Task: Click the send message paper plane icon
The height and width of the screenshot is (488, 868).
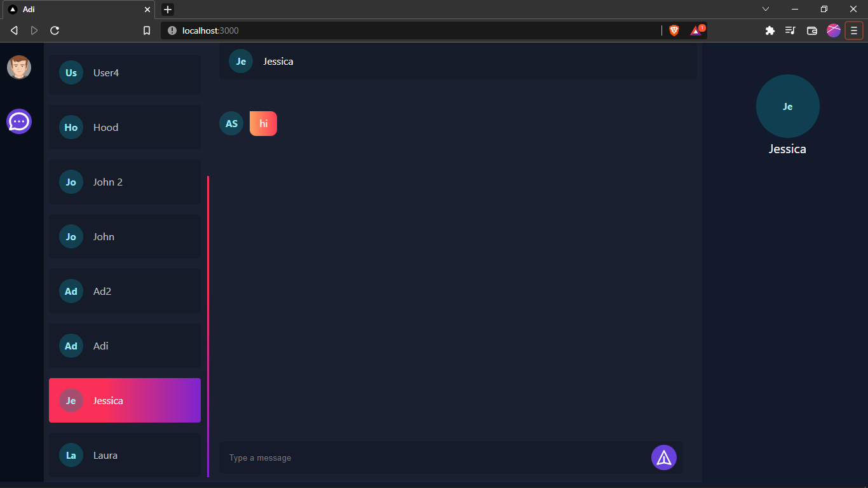Action: 664,457
